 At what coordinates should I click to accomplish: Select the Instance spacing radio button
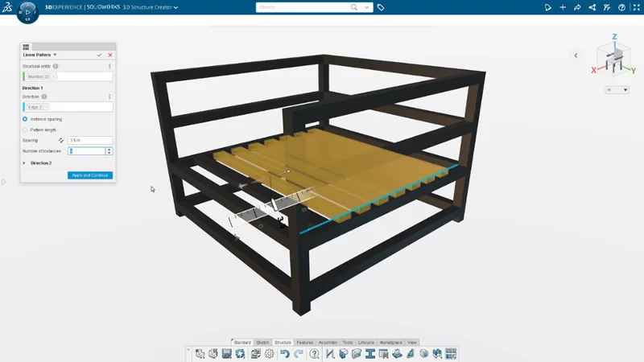pyautogui.click(x=25, y=119)
